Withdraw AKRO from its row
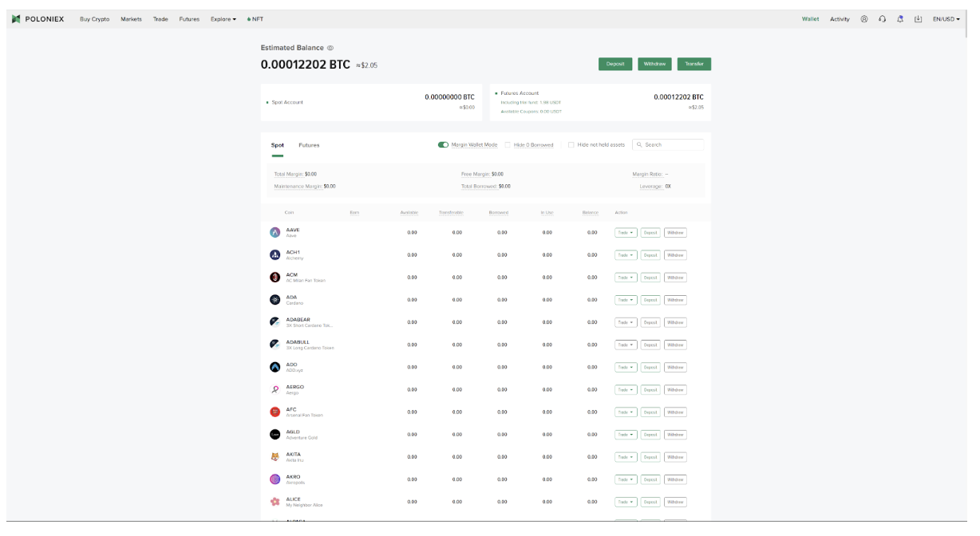Screen dimensions: 980x536 click(675, 479)
